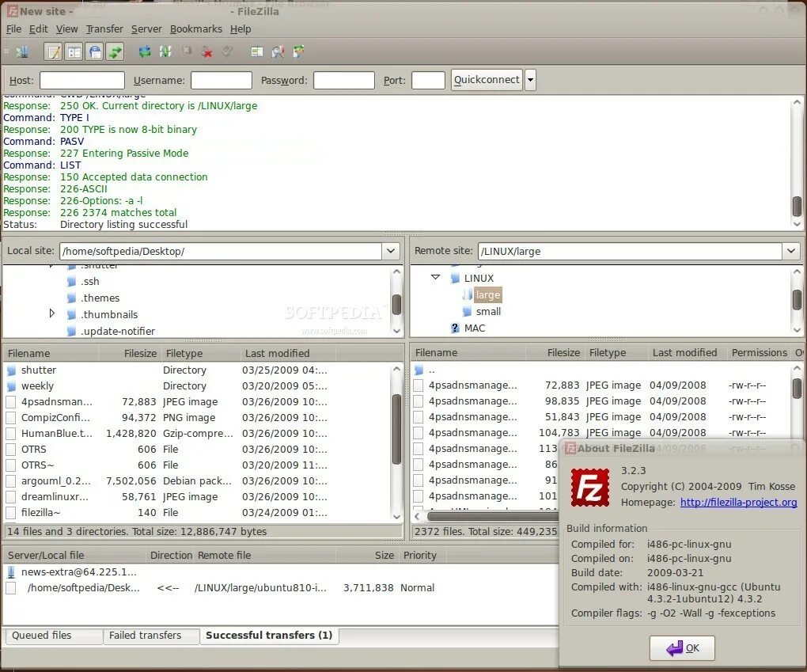Select the 'small' remote folder

click(488, 312)
